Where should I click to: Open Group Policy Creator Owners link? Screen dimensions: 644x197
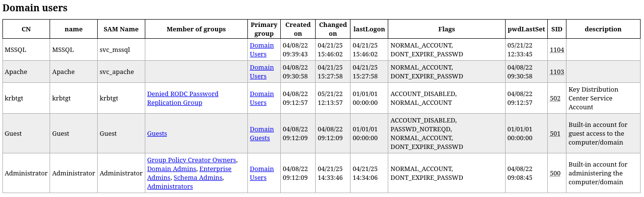click(x=192, y=160)
